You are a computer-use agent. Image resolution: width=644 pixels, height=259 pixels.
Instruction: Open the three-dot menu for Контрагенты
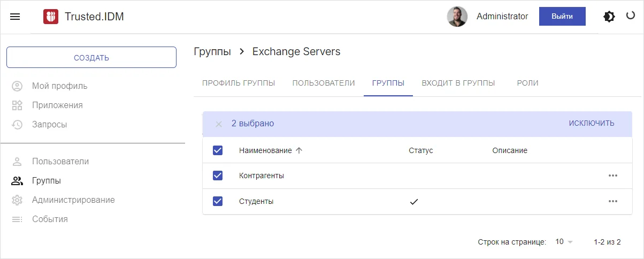pos(612,176)
